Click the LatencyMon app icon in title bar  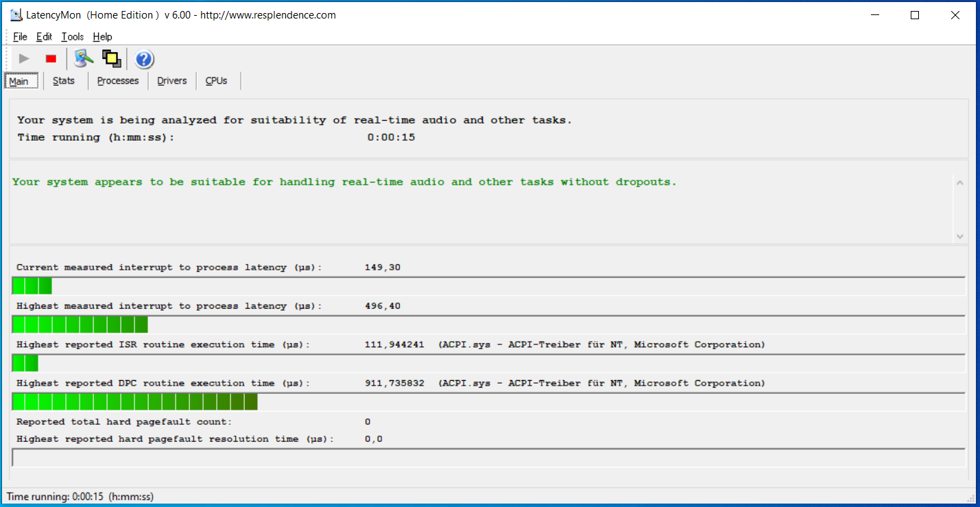pyautogui.click(x=16, y=15)
